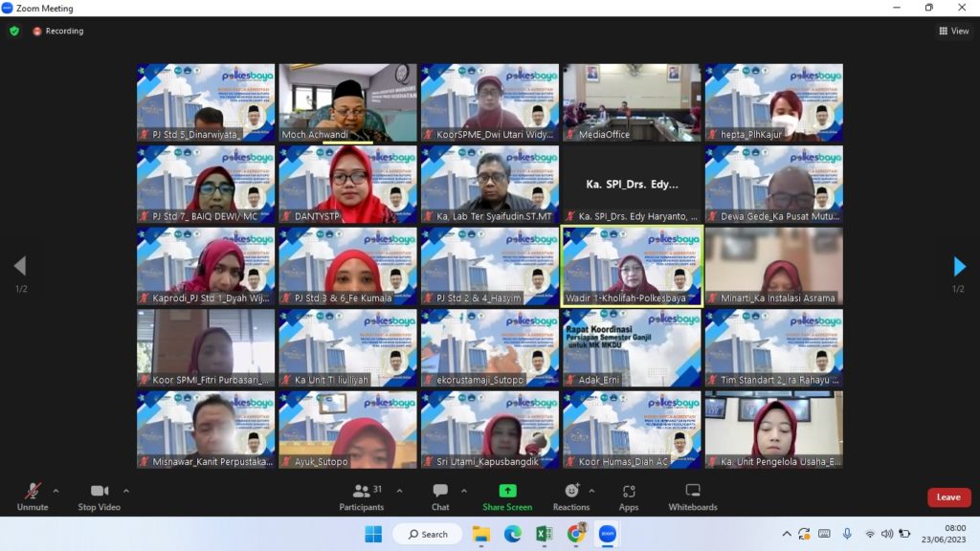The height and width of the screenshot is (551, 980).
Task: Select Kaprodi_PJ Std 1_Dyah Wij tile
Action: pyautogui.click(x=206, y=266)
